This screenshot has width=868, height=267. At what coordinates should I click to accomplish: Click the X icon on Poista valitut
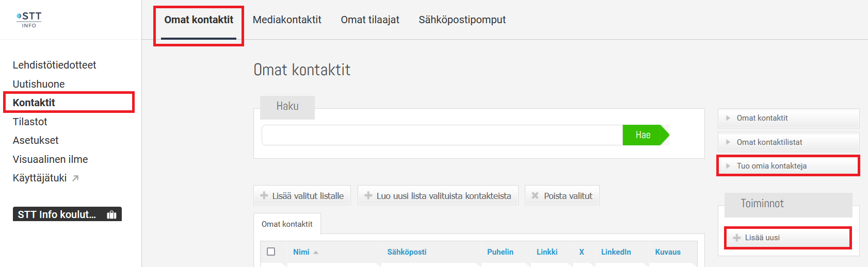coord(535,196)
